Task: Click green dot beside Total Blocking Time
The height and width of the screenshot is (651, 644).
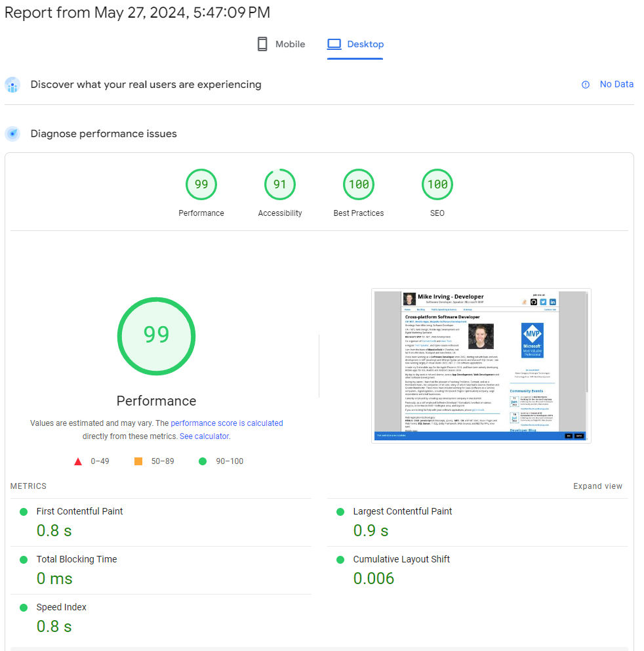Action: point(24,560)
